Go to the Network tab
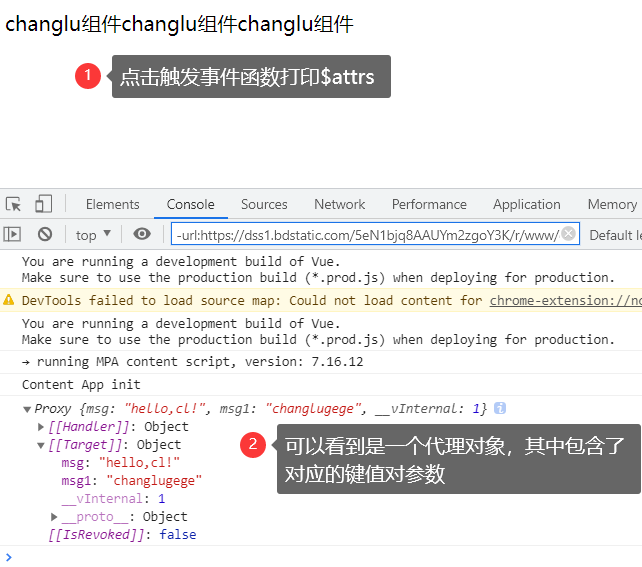This screenshot has width=642, height=567. coord(339,204)
